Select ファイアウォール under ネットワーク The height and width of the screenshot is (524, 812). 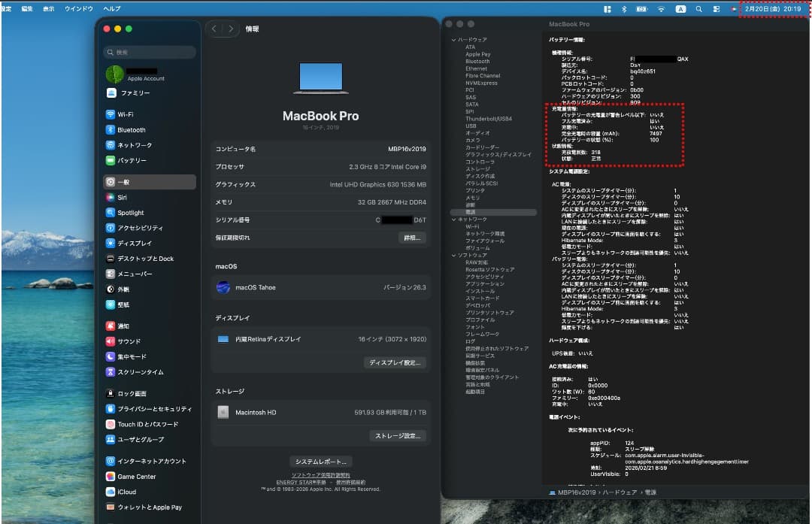pos(485,241)
